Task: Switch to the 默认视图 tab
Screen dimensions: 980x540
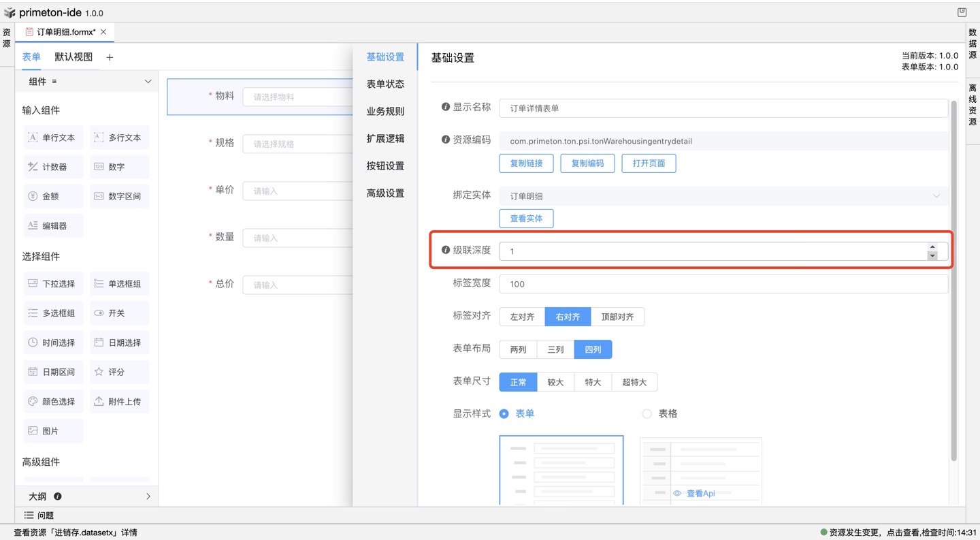Action: 73,57
